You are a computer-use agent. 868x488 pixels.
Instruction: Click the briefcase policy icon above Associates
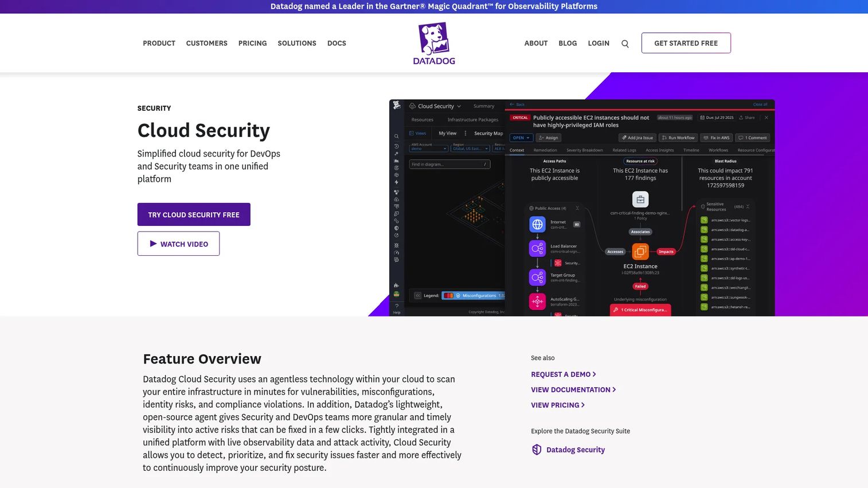(x=640, y=200)
